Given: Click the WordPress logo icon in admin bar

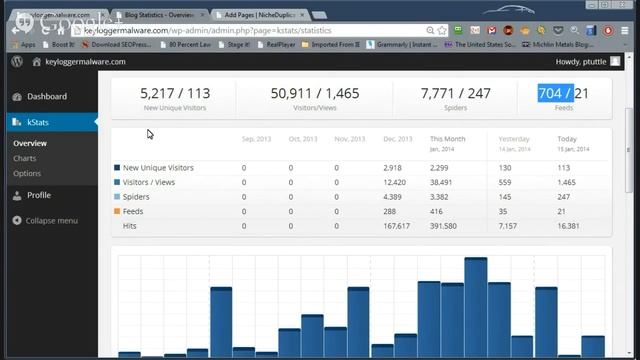Looking at the screenshot, I should point(17,62).
